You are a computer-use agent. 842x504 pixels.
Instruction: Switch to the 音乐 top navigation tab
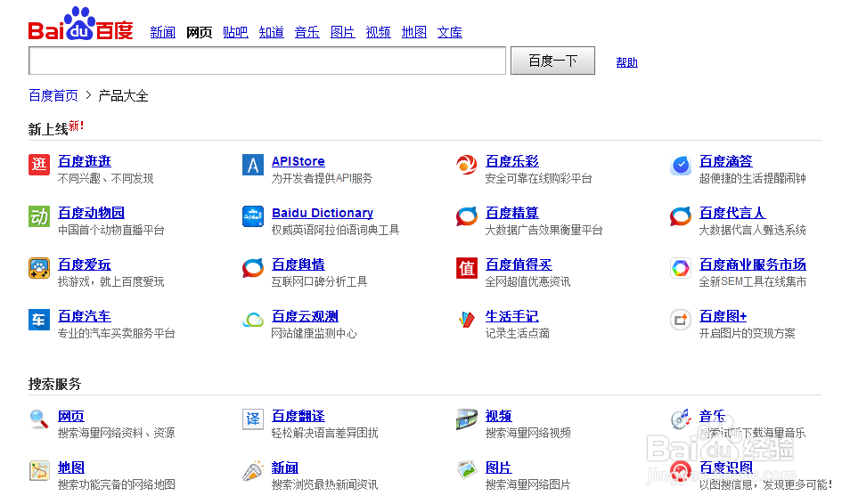[307, 32]
